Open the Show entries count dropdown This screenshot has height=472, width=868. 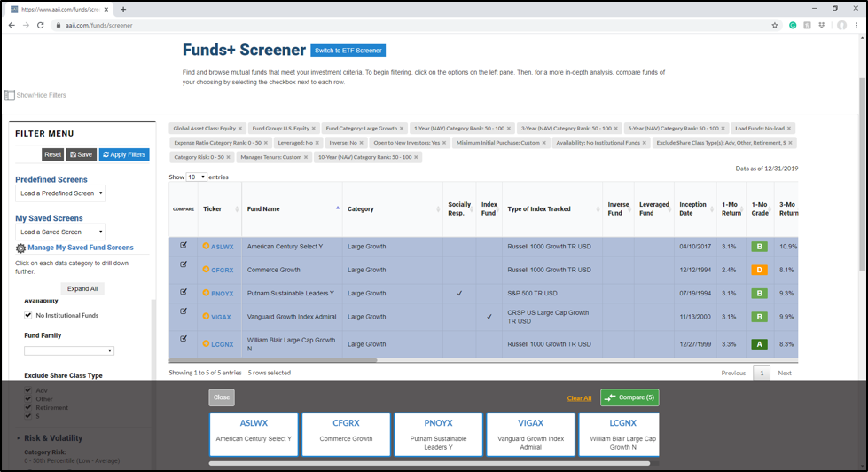196,177
